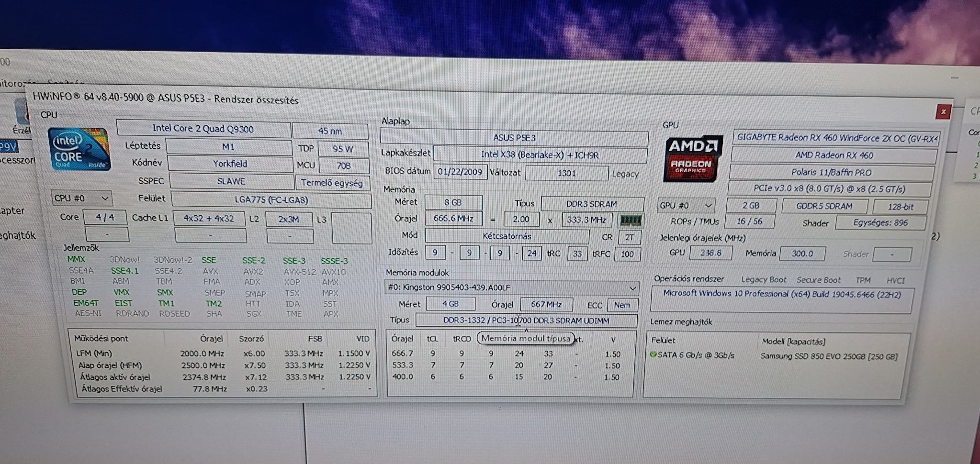Select the GIGABYTE Radeon RX 460 WindForce field

tap(837, 138)
